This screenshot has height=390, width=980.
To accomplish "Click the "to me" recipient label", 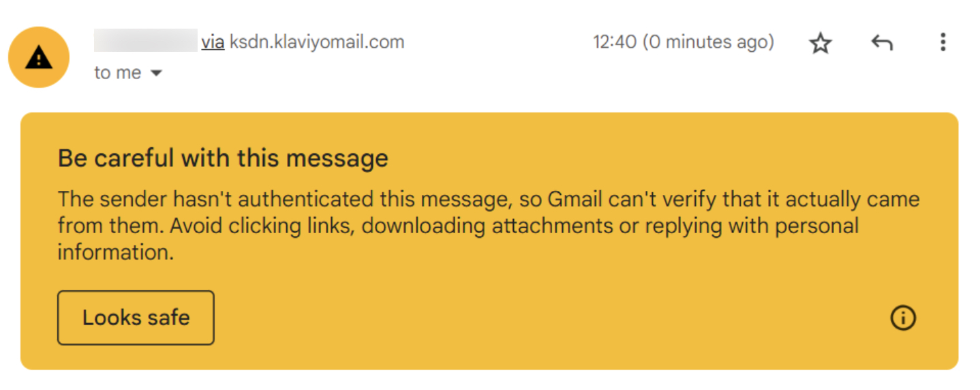I will [118, 73].
